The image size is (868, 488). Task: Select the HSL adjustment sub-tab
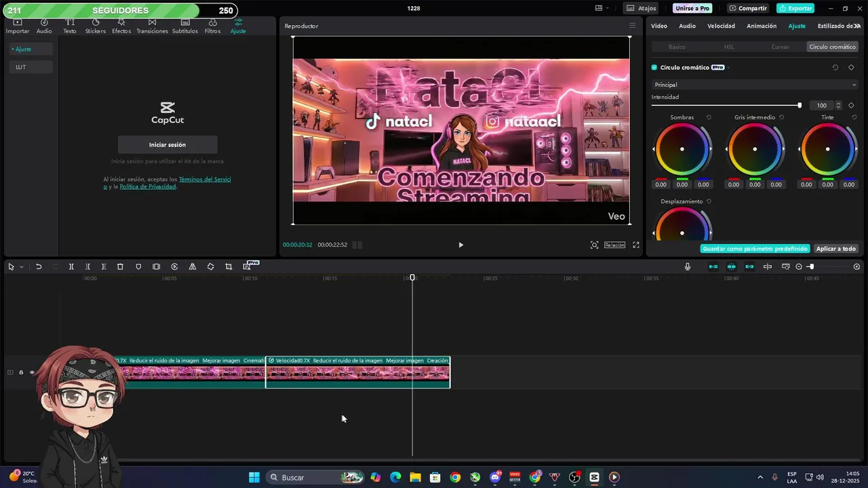pyautogui.click(x=729, y=47)
